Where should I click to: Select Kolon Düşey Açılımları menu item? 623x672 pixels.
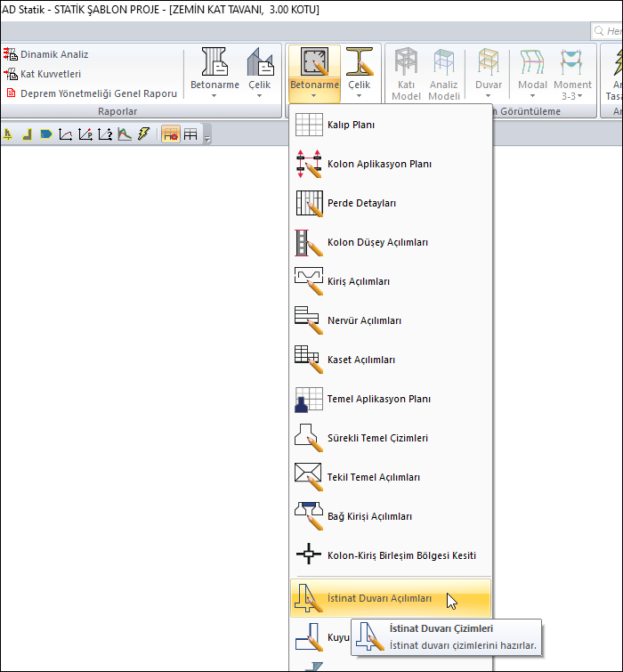391,242
